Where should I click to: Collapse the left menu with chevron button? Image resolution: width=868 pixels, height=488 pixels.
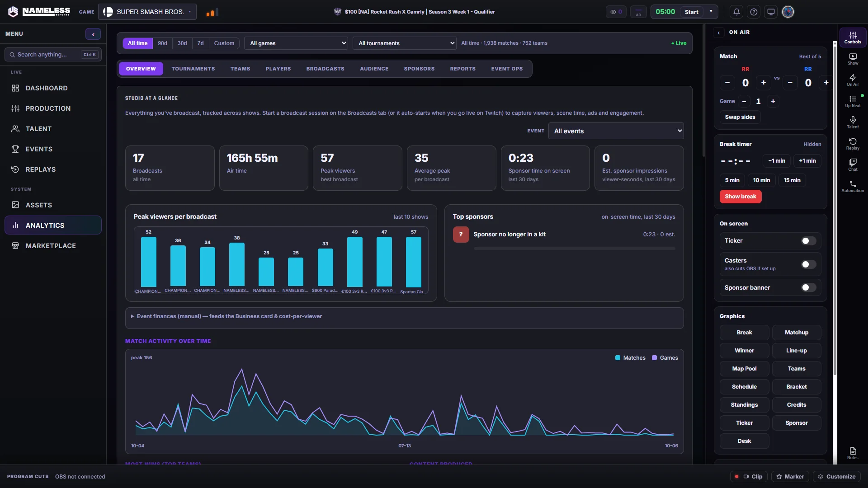[93, 34]
